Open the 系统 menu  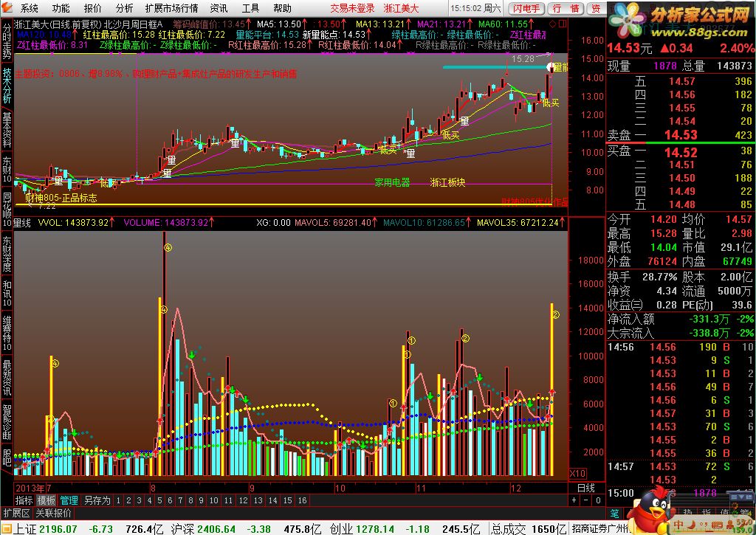(30, 8)
